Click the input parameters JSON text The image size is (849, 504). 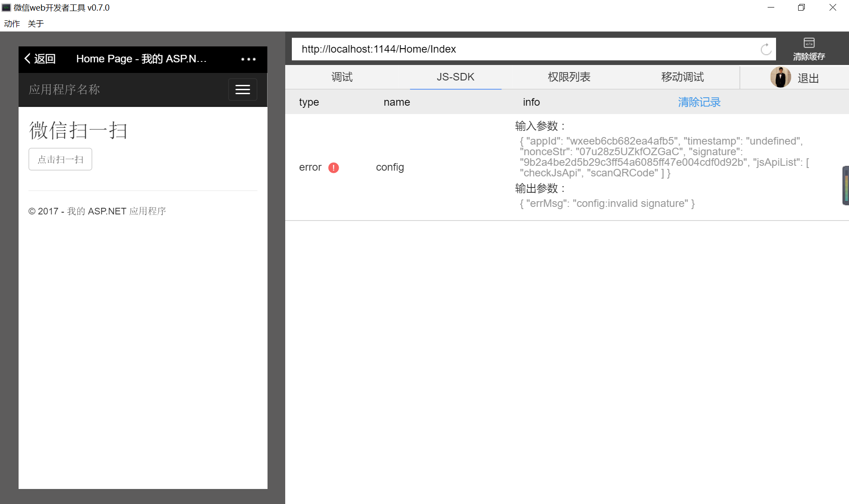tap(664, 157)
